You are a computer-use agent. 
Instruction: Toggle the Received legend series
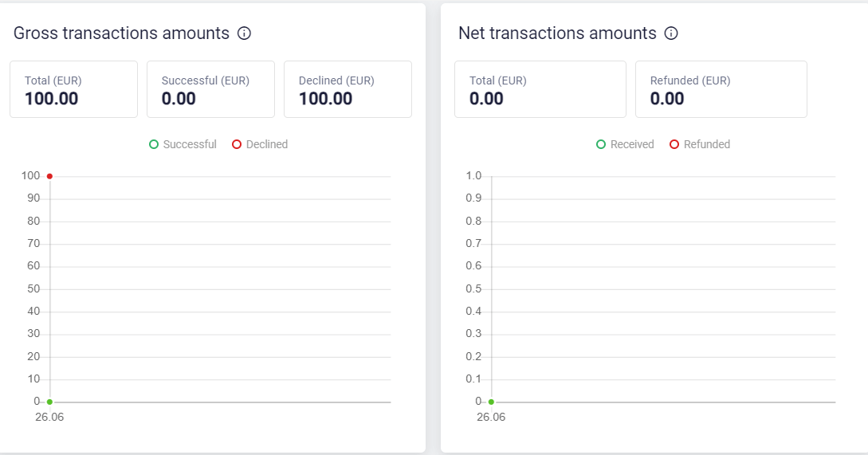[625, 144]
